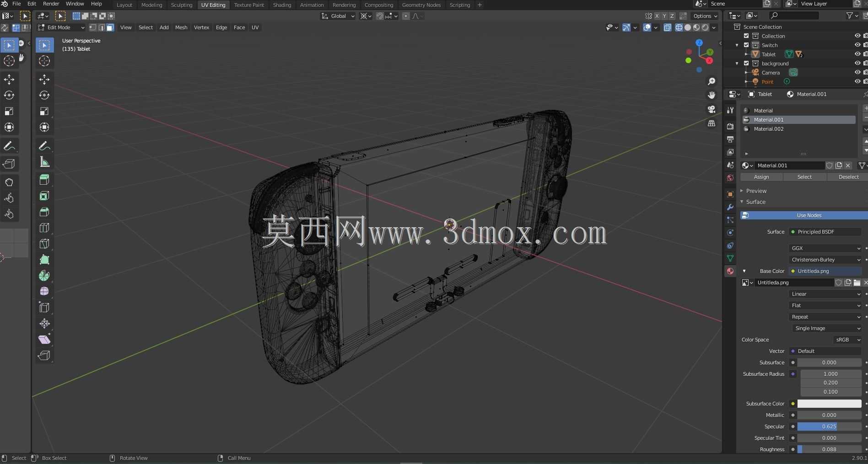The height and width of the screenshot is (464, 868).
Task: Pick the Shrink/Fatten tool
Action: pos(44,323)
